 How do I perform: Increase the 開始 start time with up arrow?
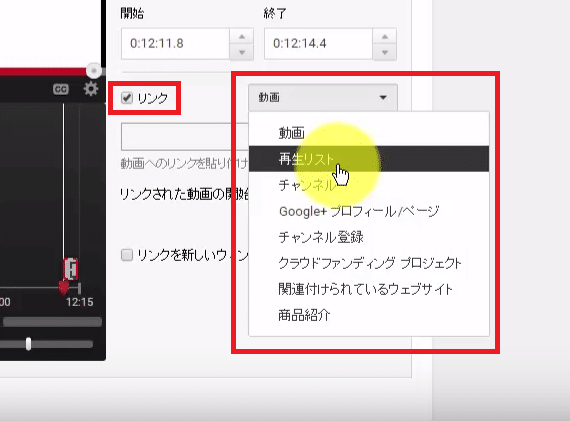(x=242, y=36)
